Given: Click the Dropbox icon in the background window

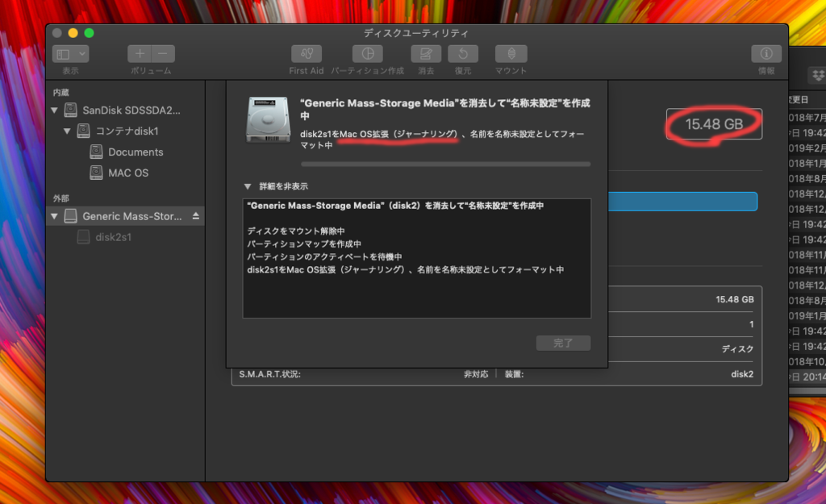Looking at the screenshot, I should point(818,75).
